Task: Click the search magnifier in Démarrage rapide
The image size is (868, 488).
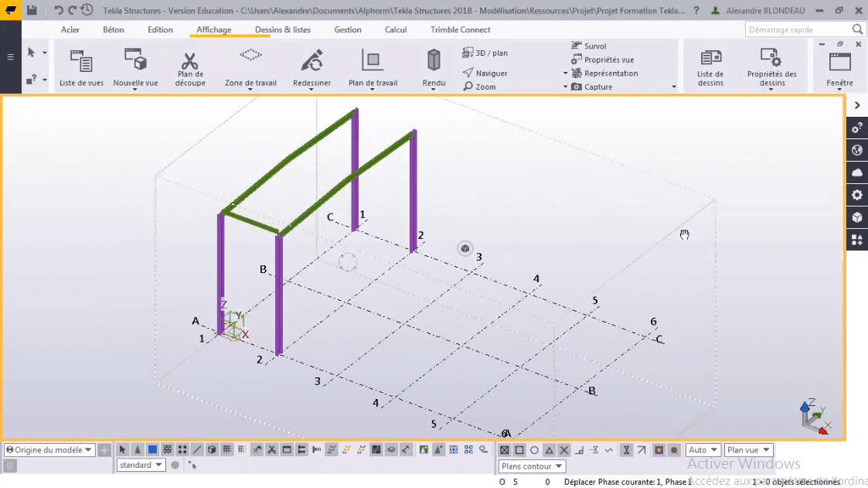Action: 857,29
